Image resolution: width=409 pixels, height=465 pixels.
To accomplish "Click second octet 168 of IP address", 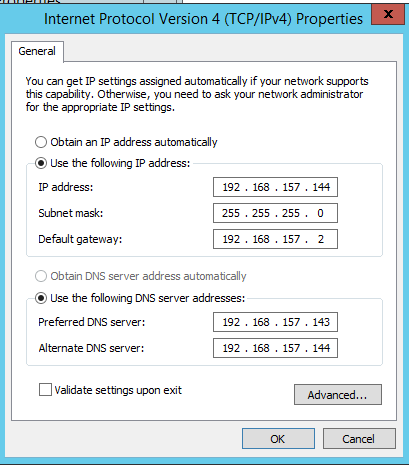I will 261,187.
